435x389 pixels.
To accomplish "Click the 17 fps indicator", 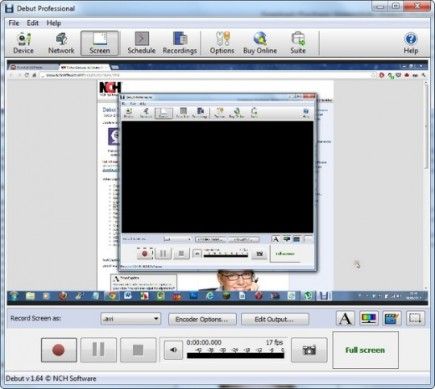I will pyautogui.click(x=274, y=342).
